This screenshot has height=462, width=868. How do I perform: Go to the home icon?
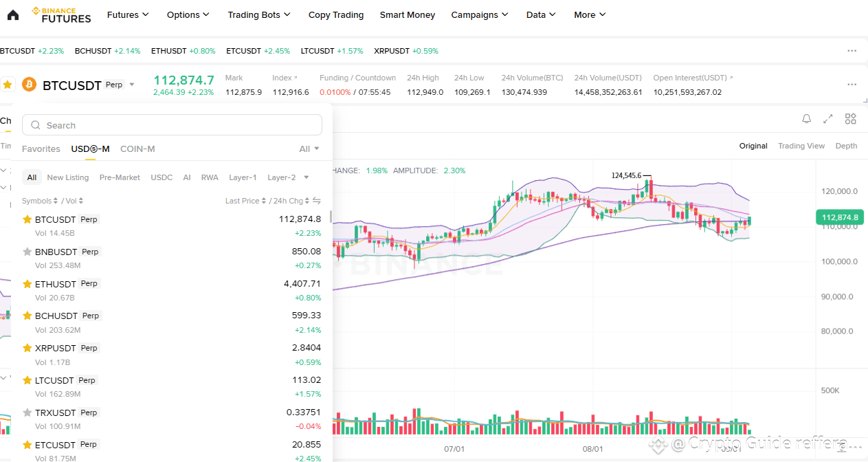(x=12, y=14)
